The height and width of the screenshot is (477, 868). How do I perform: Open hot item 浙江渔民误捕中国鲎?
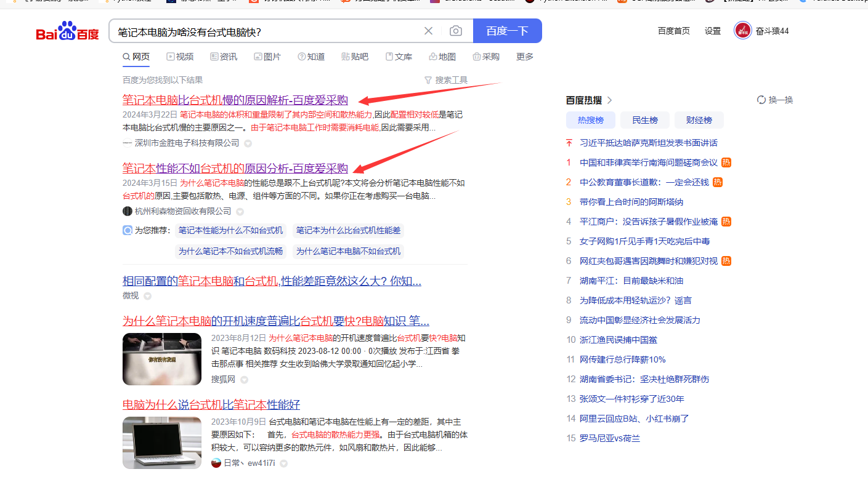tap(619, 340)
